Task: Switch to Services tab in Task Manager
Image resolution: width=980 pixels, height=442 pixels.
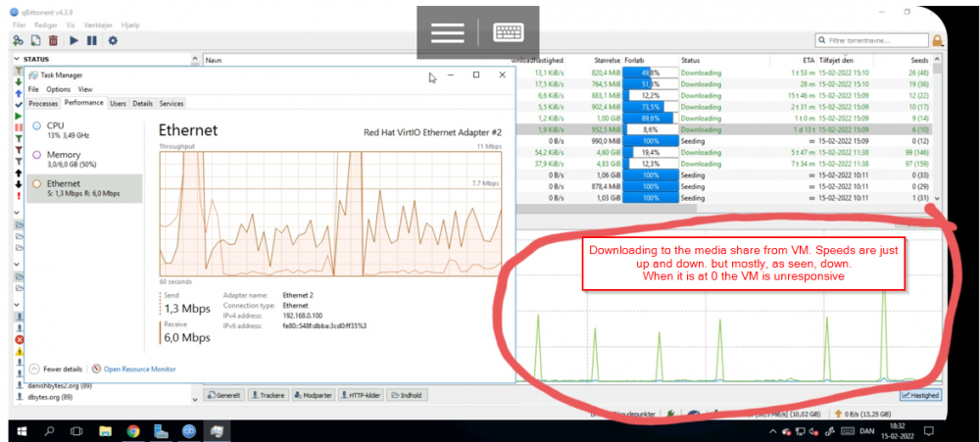Action: [x=171, y=103]
